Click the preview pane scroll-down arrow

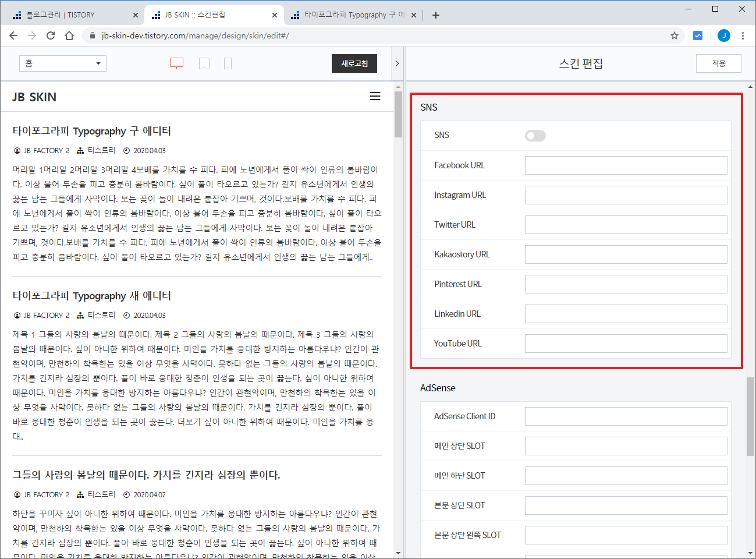click(x=398, y=553)
